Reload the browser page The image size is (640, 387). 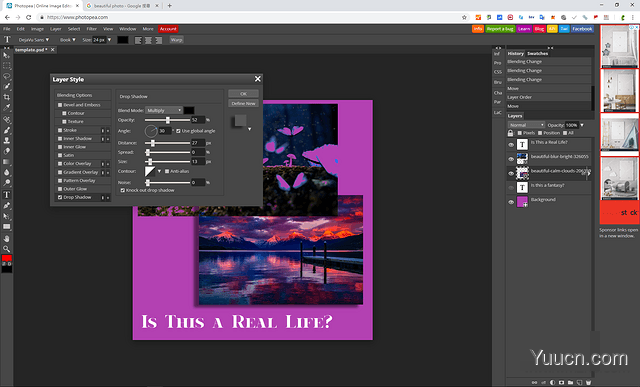click(x=29, y=18)
